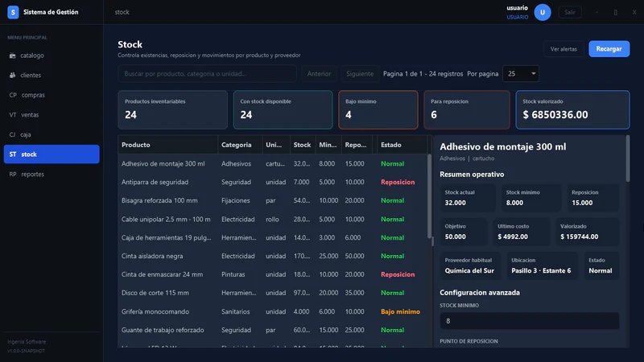Image resolution: width=644 pixels, height=362 pixels.
Task: Open the Por pagina dropdown
Action: click(521, 74)
